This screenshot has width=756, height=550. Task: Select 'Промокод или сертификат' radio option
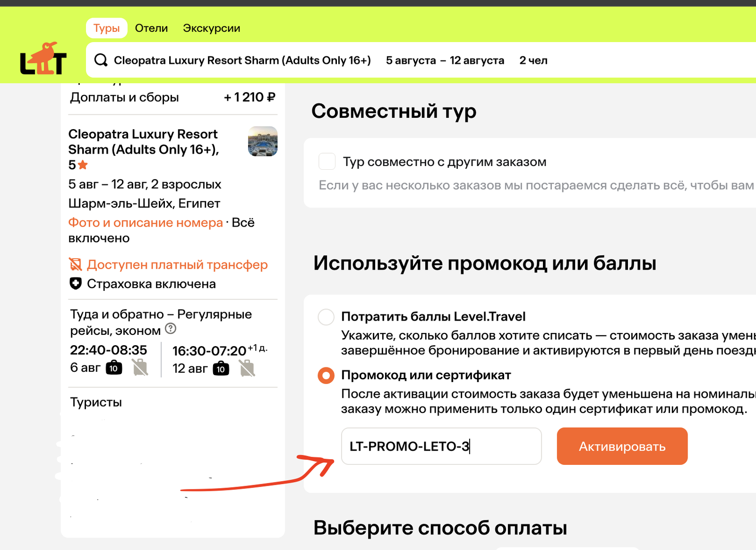326,375
